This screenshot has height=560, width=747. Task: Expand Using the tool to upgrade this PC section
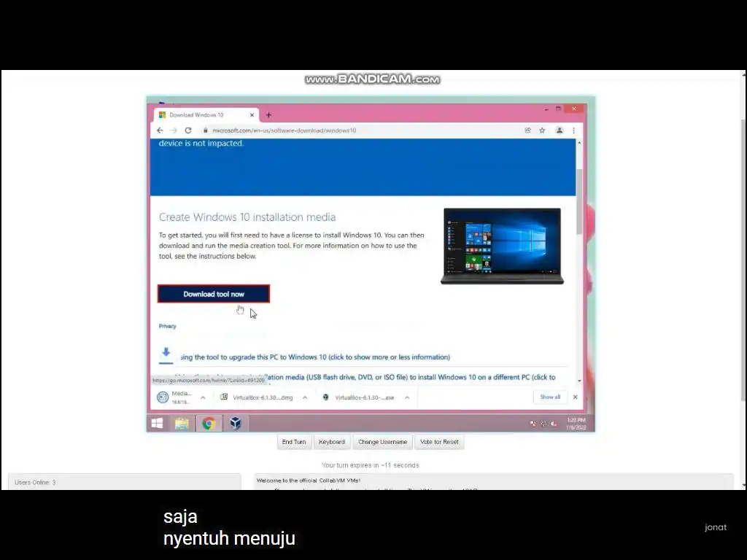coord(315,357)
